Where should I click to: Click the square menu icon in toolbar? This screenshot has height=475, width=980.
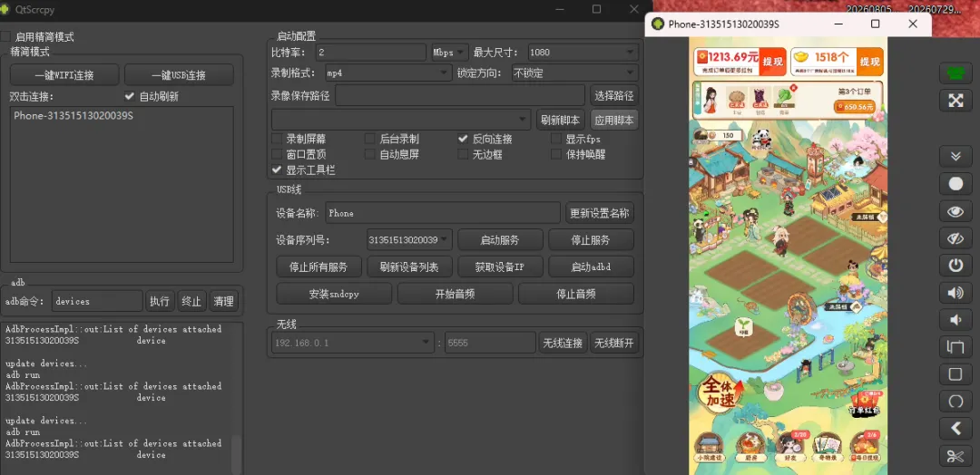coord(955,374)
